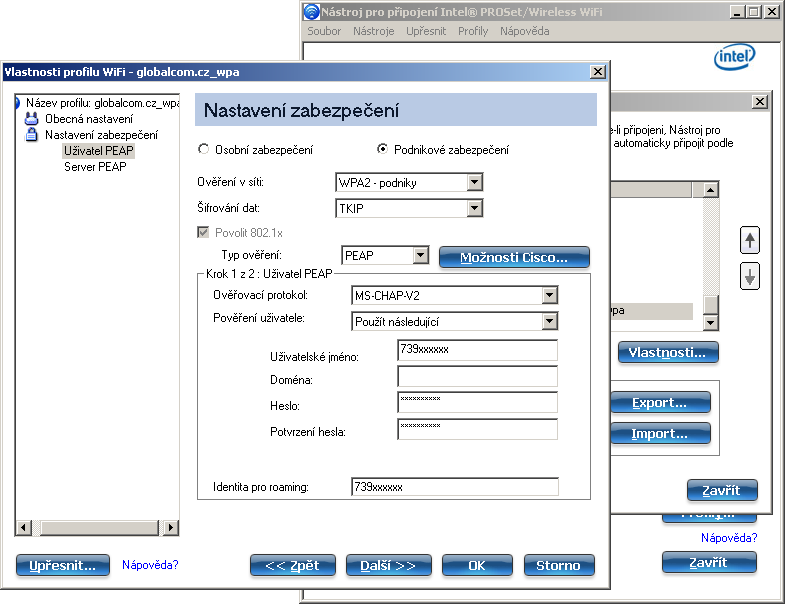Select Osobní zabezpečení radio button
This screenshot has height=604, width=785.
205,150
